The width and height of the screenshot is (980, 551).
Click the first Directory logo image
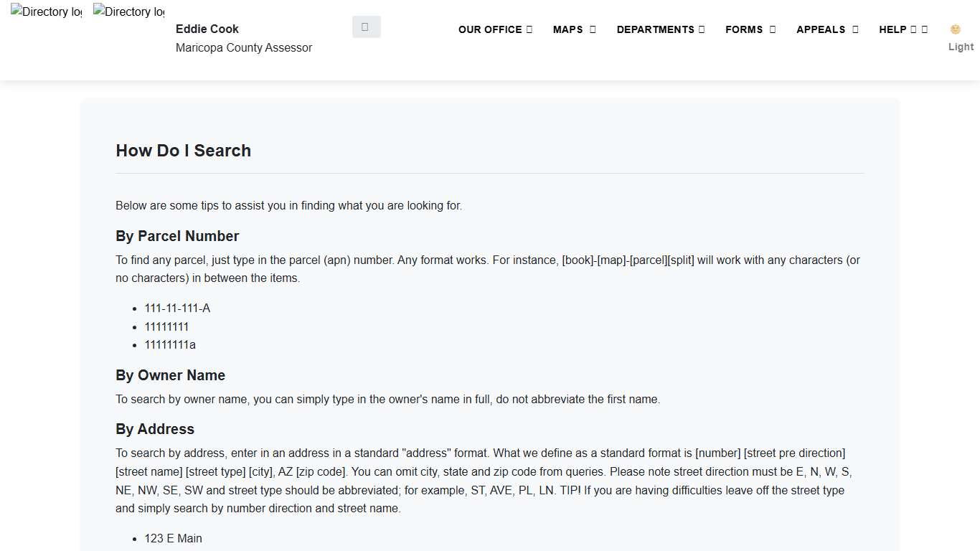(46, 12)
